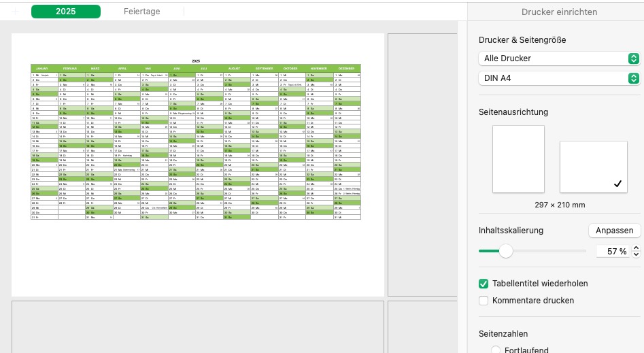Click the empty page preview below calendar

197,326
